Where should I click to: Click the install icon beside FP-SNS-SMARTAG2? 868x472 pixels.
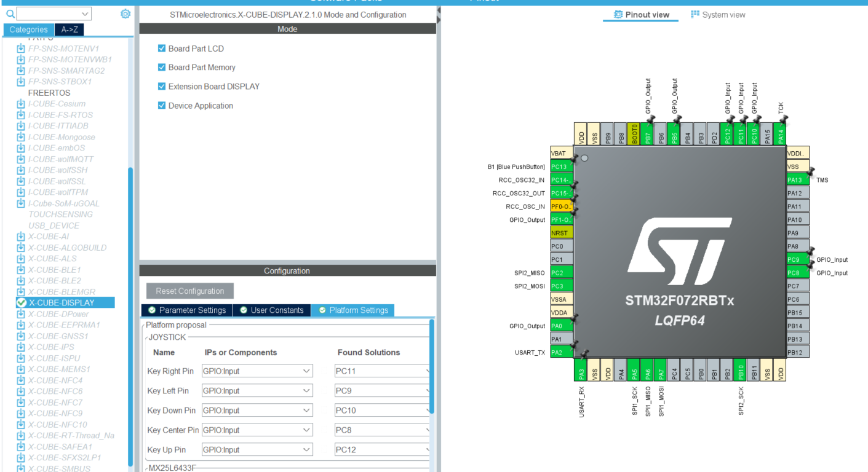(20, 70)
